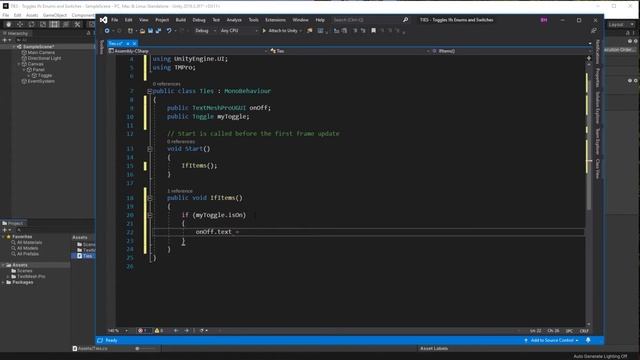
Task: Collapse the if statement outlining toggle
Action: 149,215
